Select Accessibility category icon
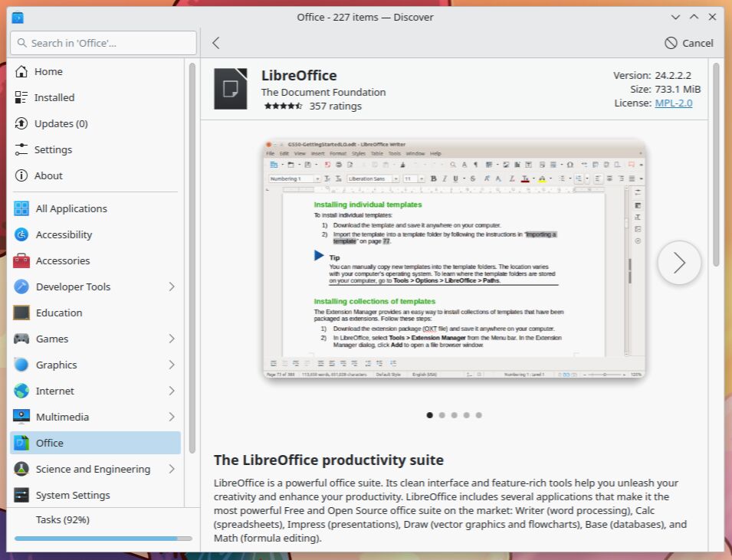The height and width of the screenshot is (560, 732). (x=21, y=234)
